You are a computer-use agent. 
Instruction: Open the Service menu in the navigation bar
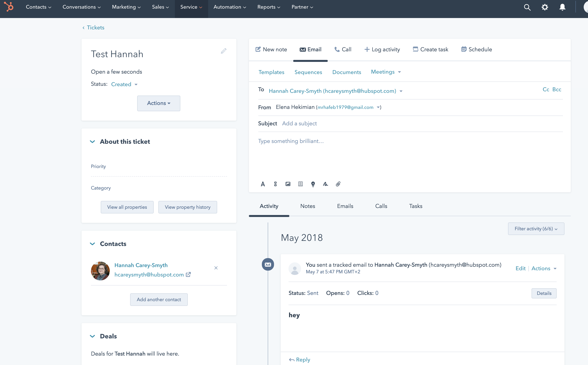(x=191, y=7)
